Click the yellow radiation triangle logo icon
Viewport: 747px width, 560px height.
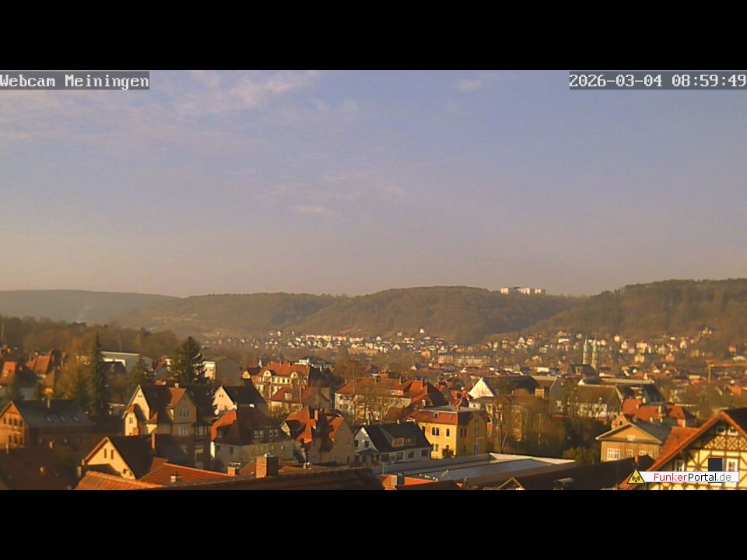click(635, 477)
